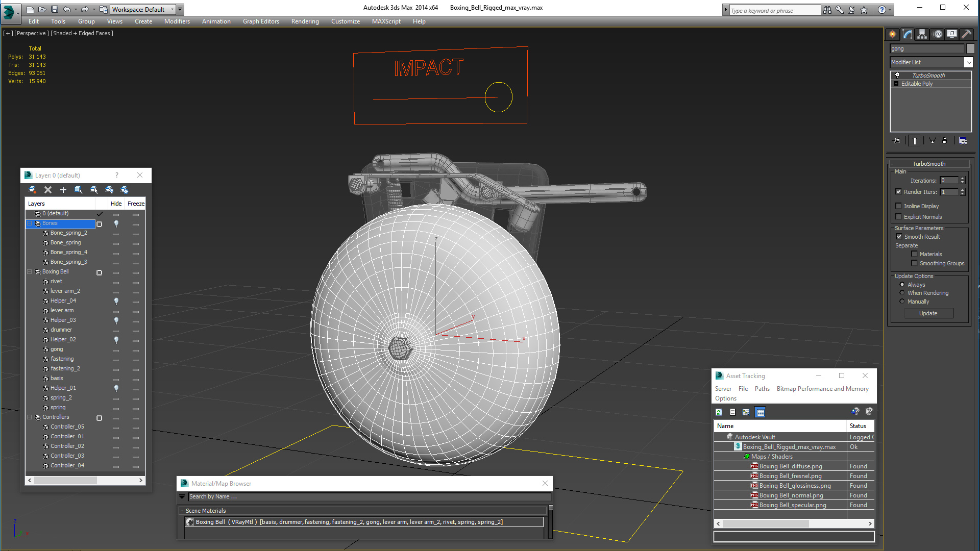Screen dimensions: 980x551
Task: Click the Create New Layer icon
Action: coord(33,190)
